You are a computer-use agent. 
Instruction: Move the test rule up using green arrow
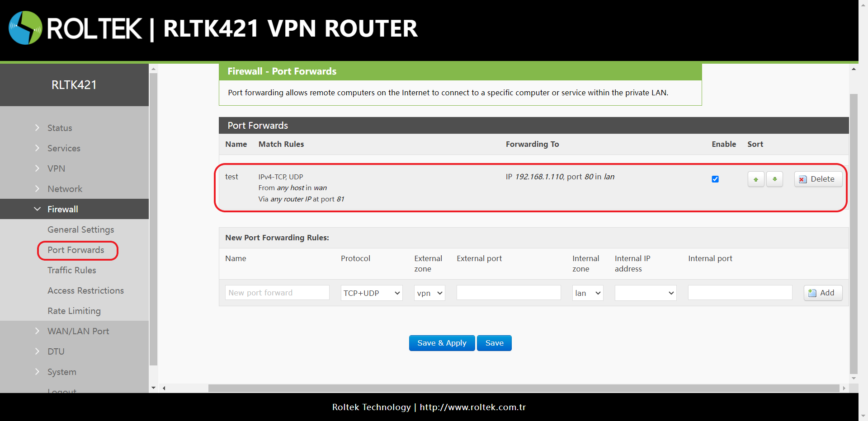point(755,179)
